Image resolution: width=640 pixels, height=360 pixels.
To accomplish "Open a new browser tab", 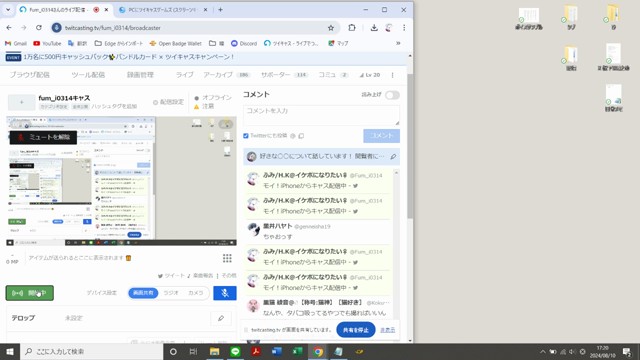I will [x=220, y=10].
